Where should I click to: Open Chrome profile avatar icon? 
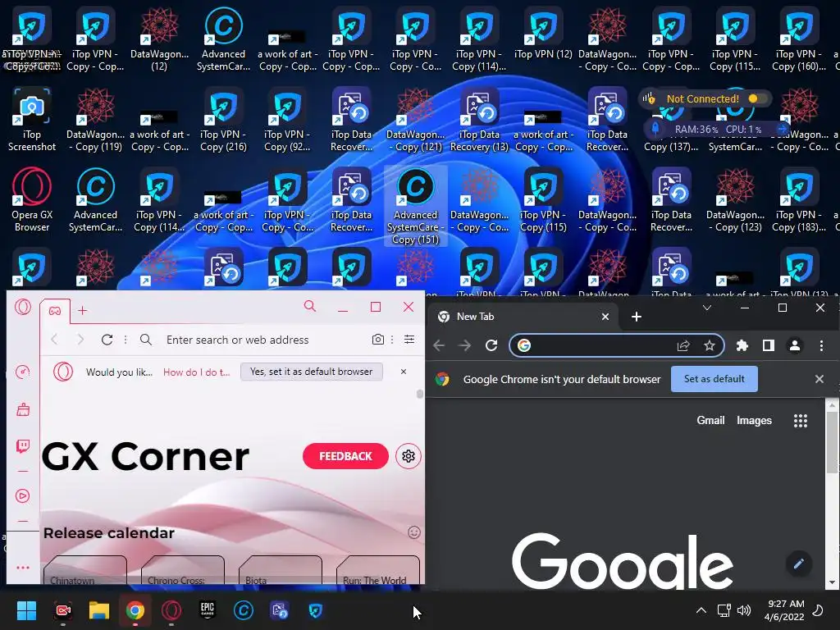(795, 345)
